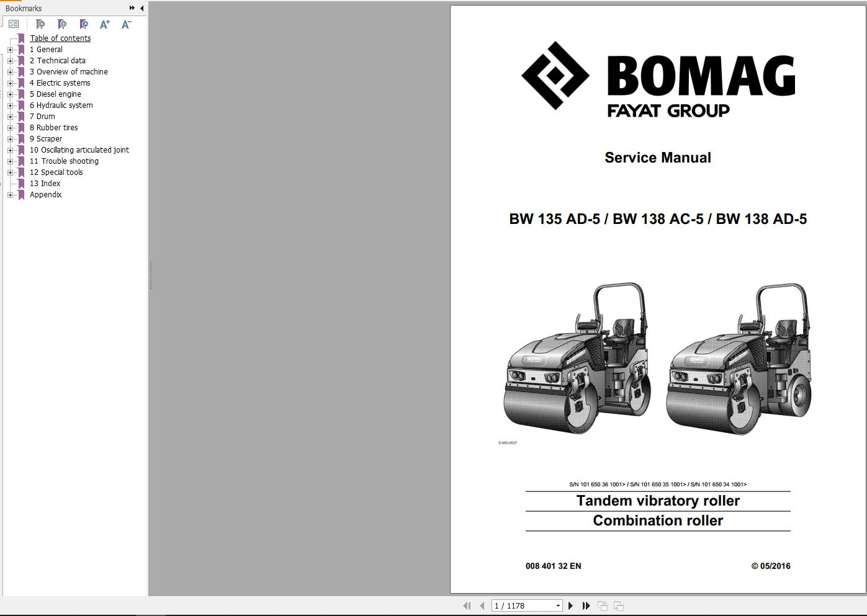Open the page number dropdown
Image resolution: width=867 pixels, height=616 pixels.
pyautogui.click(x=557, y=605)
